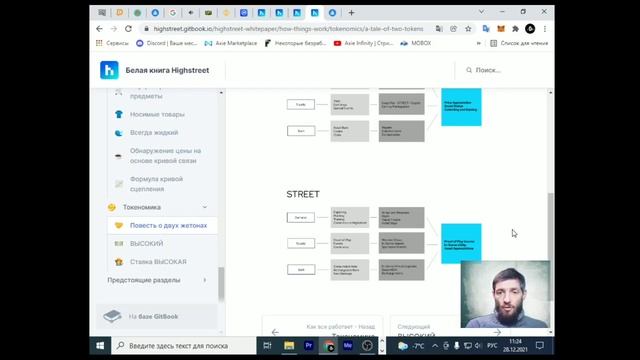Click the STREET heading text

(303, 194)
